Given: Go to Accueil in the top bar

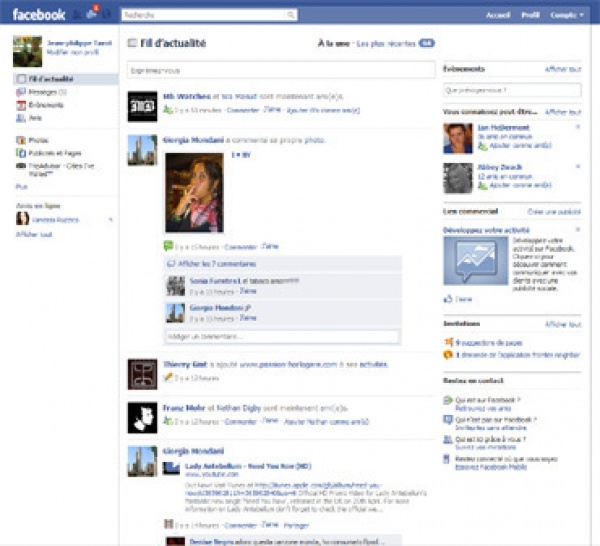Looking at the screenshot, I should point(498,15).
